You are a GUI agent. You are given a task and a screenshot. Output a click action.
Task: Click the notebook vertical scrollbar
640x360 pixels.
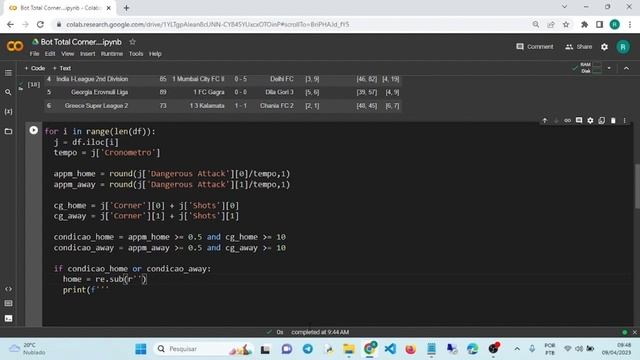[x=637, y=187]
